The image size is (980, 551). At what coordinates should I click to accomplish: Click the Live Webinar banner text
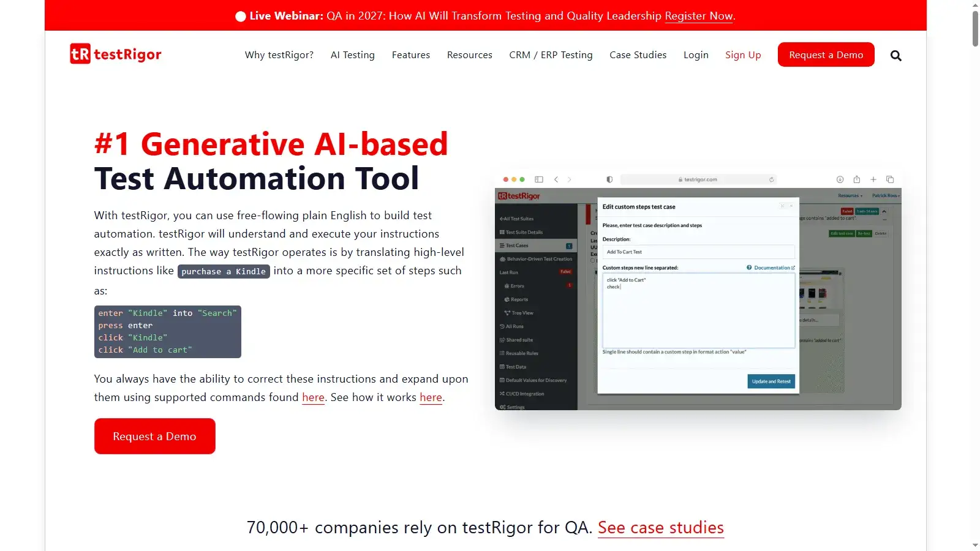coord(486,16)
